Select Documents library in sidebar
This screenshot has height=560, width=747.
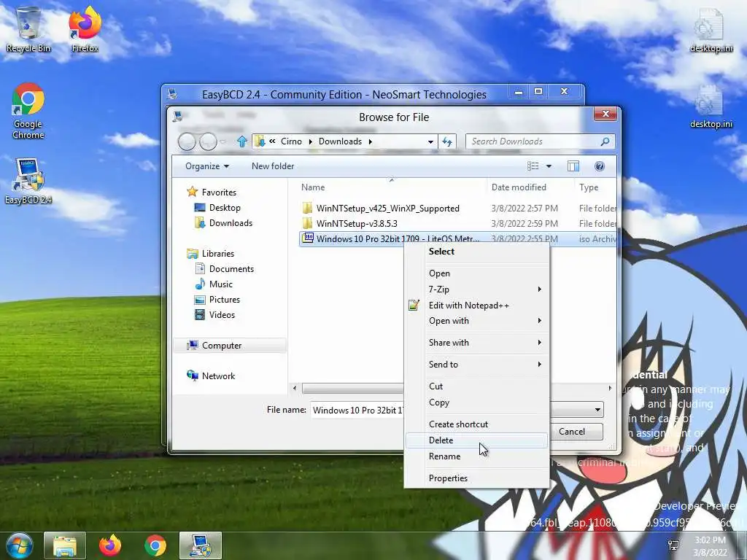point(225,268)
